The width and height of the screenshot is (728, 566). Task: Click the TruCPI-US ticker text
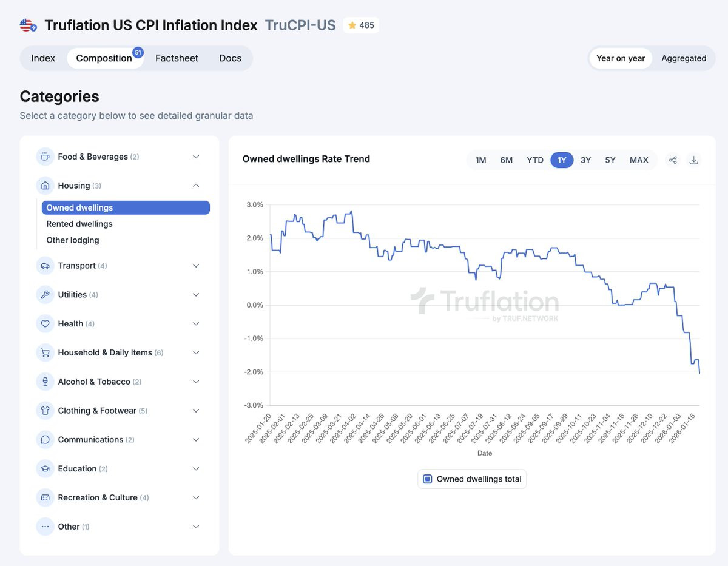pyautogui.click(x=300, y=25)
